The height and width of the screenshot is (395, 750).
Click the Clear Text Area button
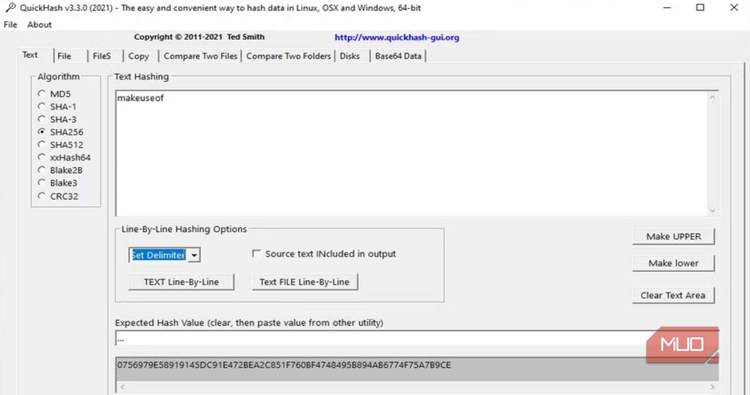point(673,295)
